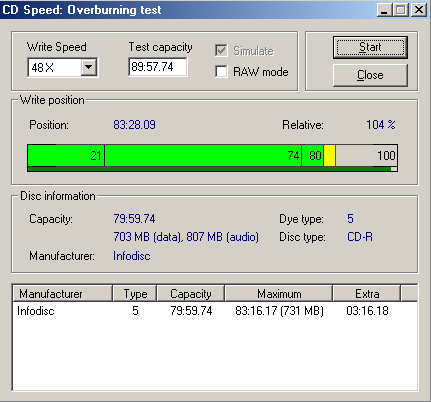The width and height of the screenshot is (431, 402).
Task: Start the overburning test
Action: click(x=370, y=47)
